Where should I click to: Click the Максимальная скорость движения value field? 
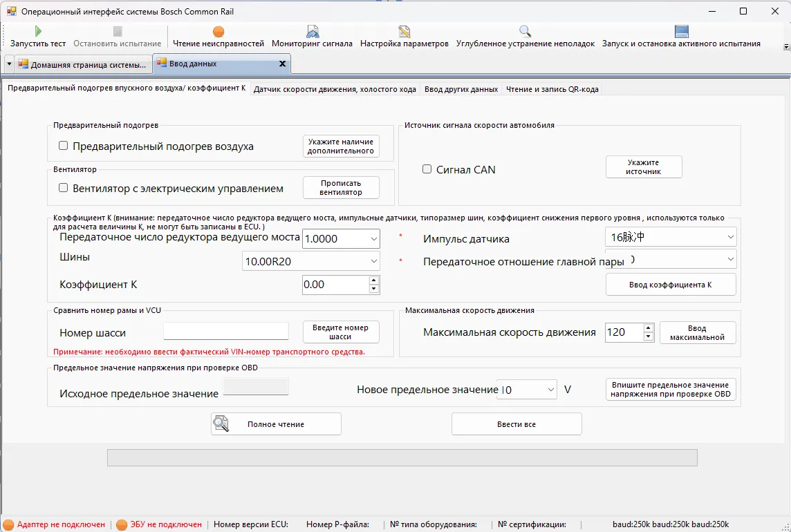pos(624,332)
